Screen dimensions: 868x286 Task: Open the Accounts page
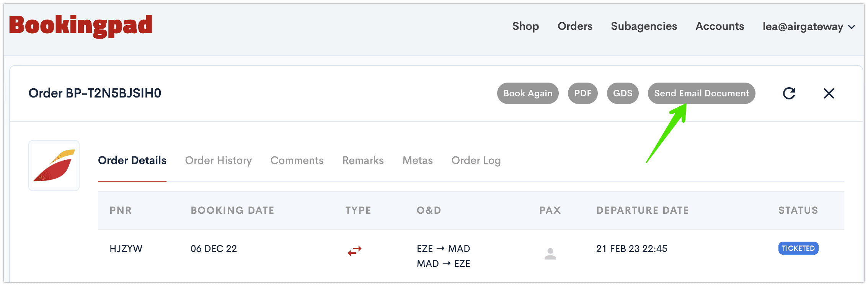pyautogui.click(x=720, y=26)
